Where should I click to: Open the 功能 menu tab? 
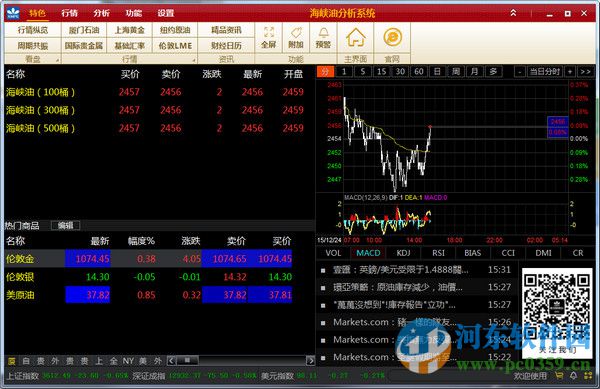tap(134, 13)
